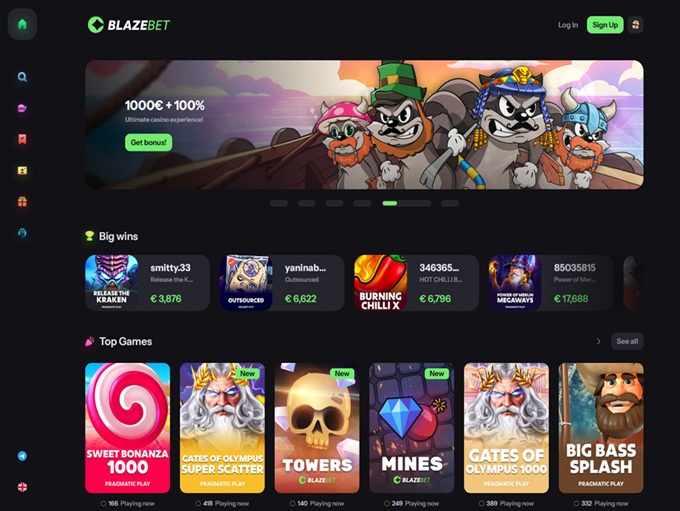This screenshot has width=680, height=511.
Task: Open the search magnifier in the sidebar
Action: [x=22, y=77]
